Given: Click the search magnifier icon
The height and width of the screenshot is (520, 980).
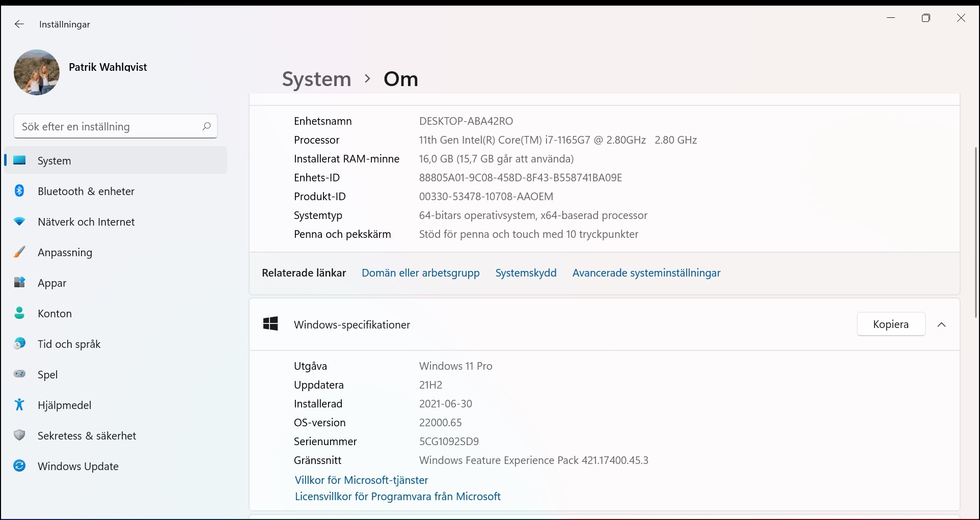Looking at the screenshot, I should (x=206, y=126).
